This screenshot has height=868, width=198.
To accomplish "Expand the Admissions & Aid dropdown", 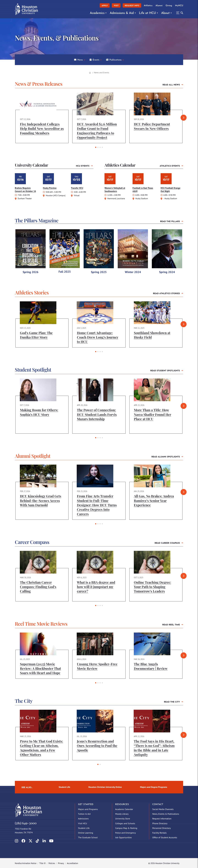I will tap(123, 13).
